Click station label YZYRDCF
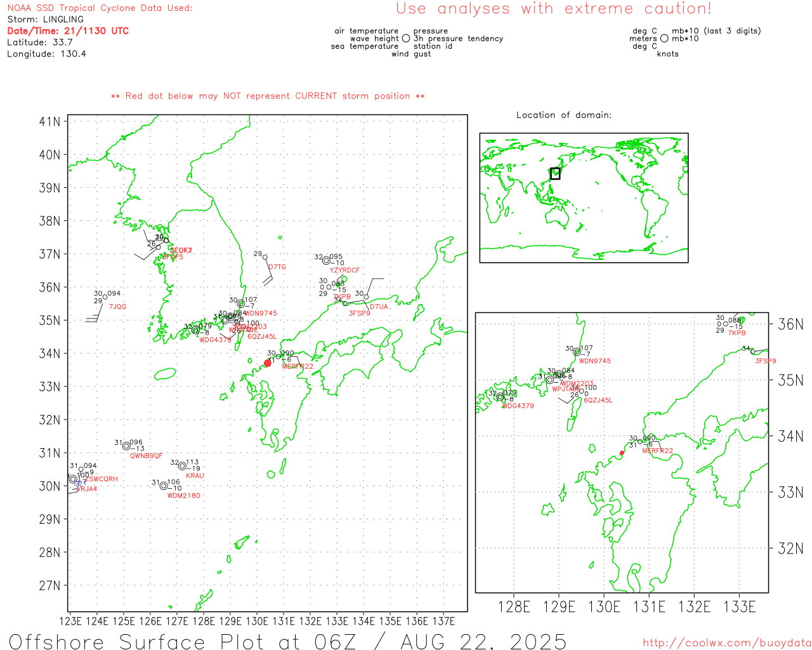 [x=344, y=270]
